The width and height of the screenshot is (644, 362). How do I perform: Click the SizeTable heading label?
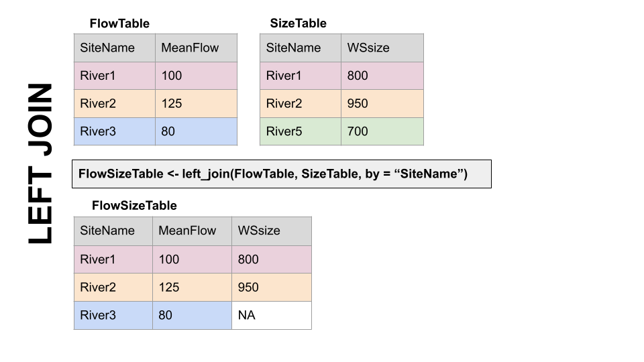click(298, 23)
